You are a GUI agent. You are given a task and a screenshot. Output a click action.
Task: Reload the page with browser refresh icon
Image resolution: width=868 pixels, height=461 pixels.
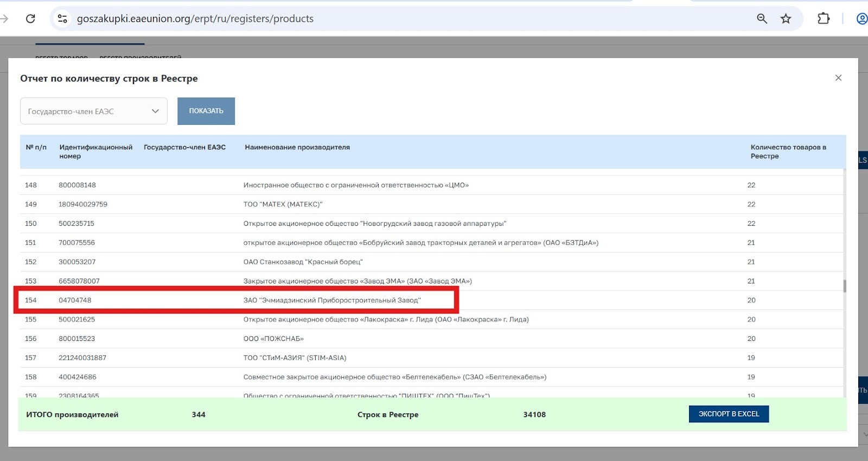pyautogui.click(x=30, y=18)
